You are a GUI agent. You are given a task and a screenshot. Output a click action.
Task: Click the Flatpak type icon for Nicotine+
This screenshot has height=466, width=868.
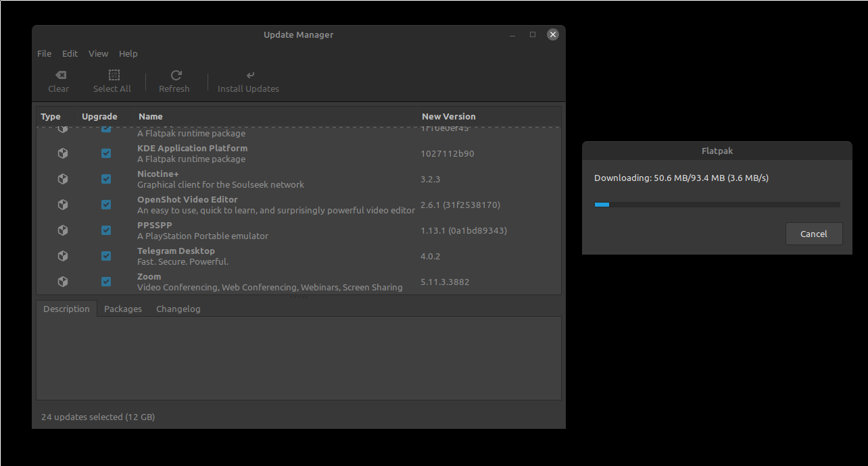63,179
